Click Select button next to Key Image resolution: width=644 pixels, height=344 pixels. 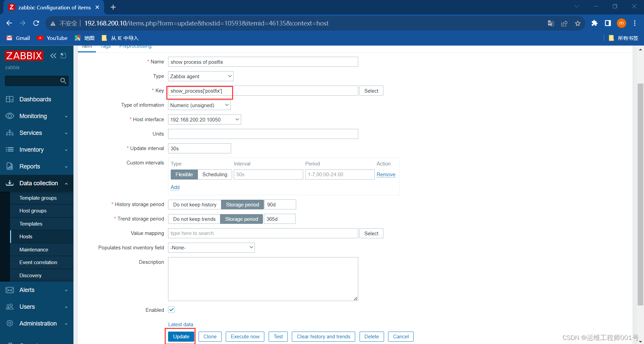pyautogui.click(x=371, y=91)
